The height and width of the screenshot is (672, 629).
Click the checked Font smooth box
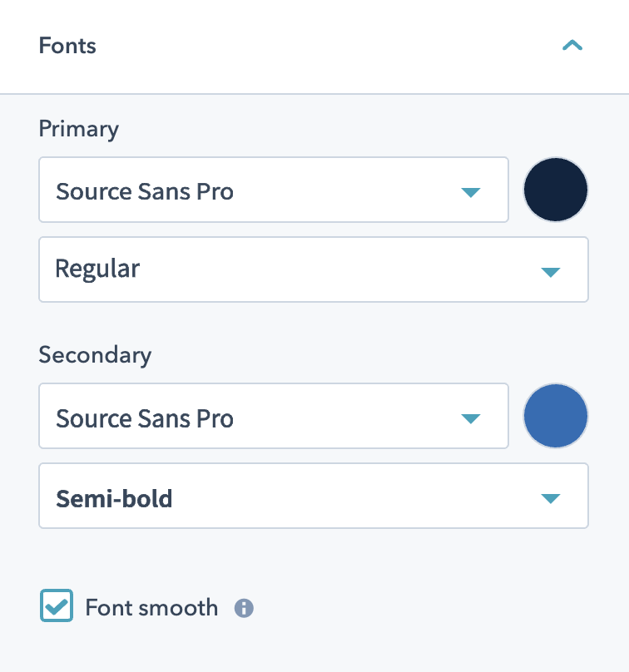57,608
